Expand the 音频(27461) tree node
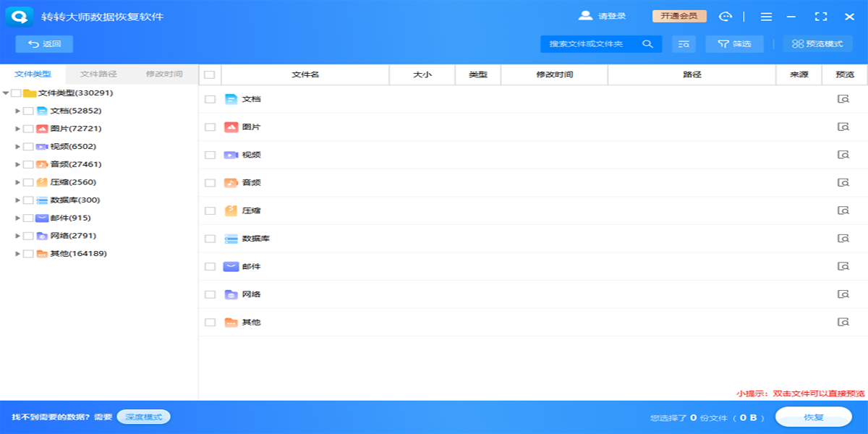868x434 pixels. (18, 164)
